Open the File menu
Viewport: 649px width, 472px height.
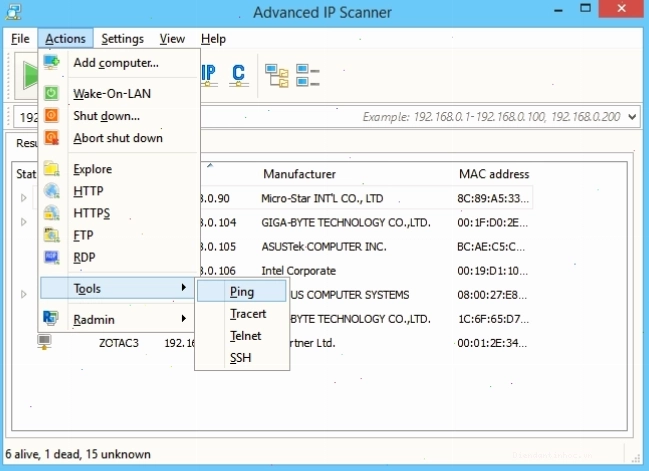pos(20,39)
